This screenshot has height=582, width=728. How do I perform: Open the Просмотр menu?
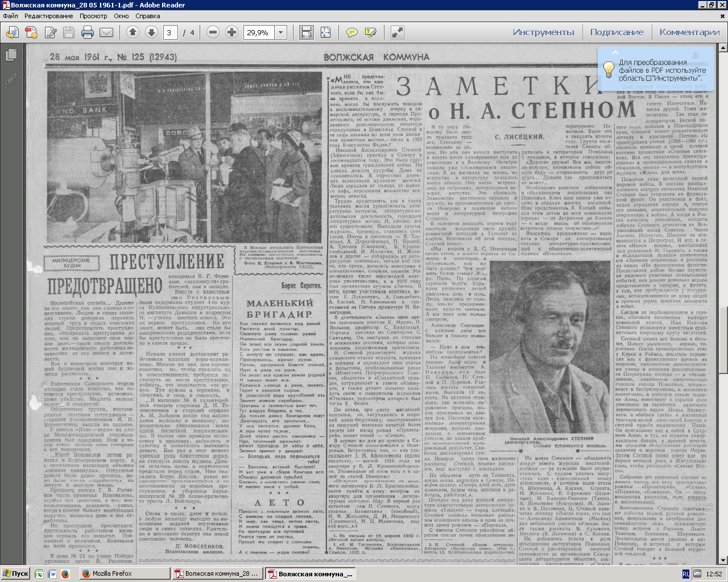pyautogui.click(x=93, y=16)
